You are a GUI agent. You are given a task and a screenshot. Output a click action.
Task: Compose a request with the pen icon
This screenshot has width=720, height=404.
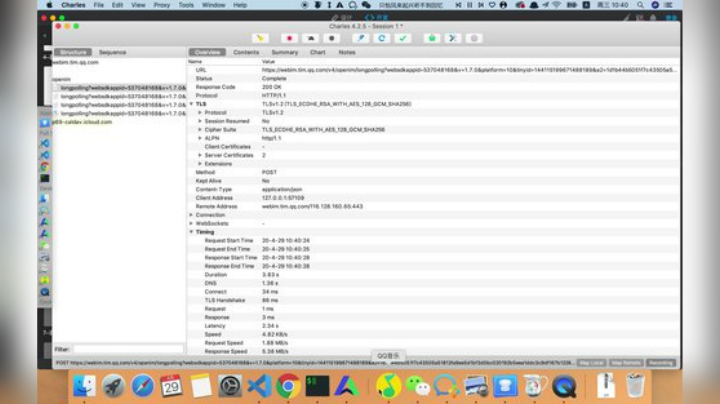pyautogui.click(x=360, y=38)
